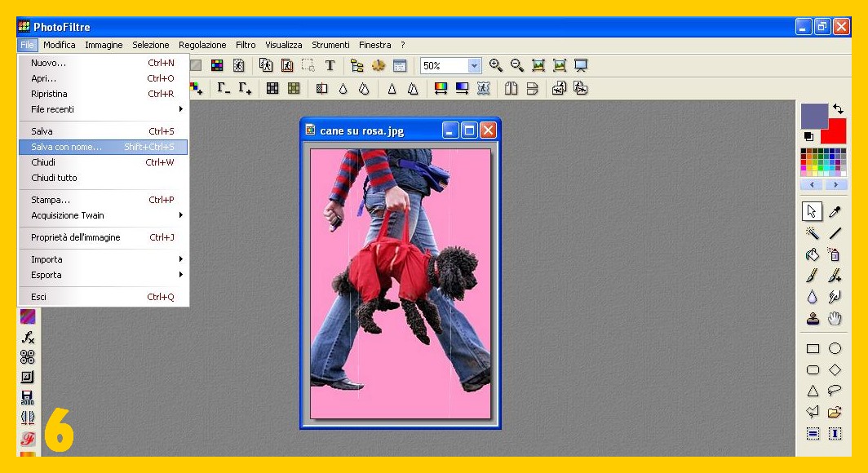
Task: Click the Text tool icon
Action: [330, 66]
